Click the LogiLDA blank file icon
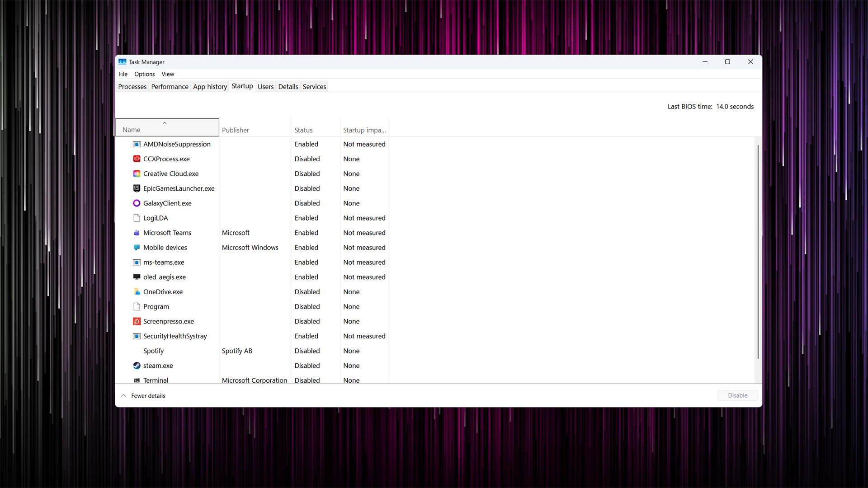 point(137,218)
